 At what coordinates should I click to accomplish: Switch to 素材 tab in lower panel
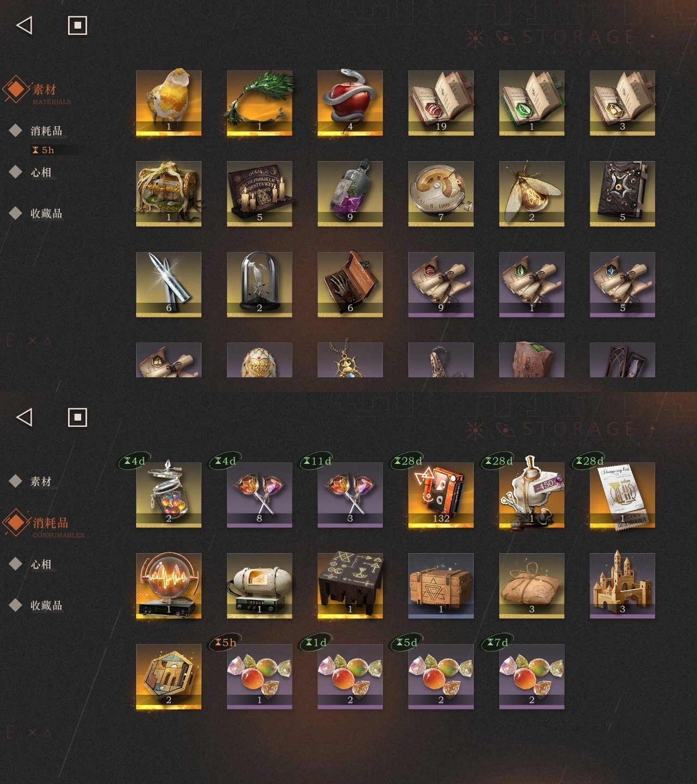coord(41,481)
